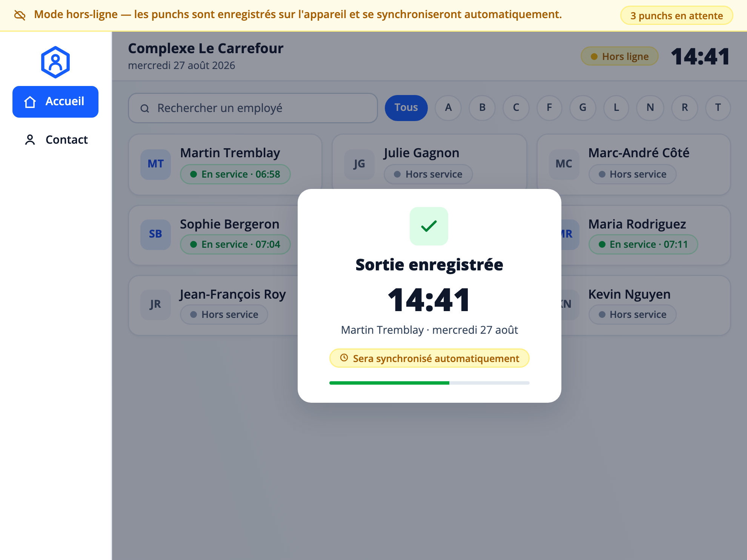Viewport: 747px width, 560px height.
Task: Click the JG avatar of Julie Gagnon
Action: coord(360,164)
